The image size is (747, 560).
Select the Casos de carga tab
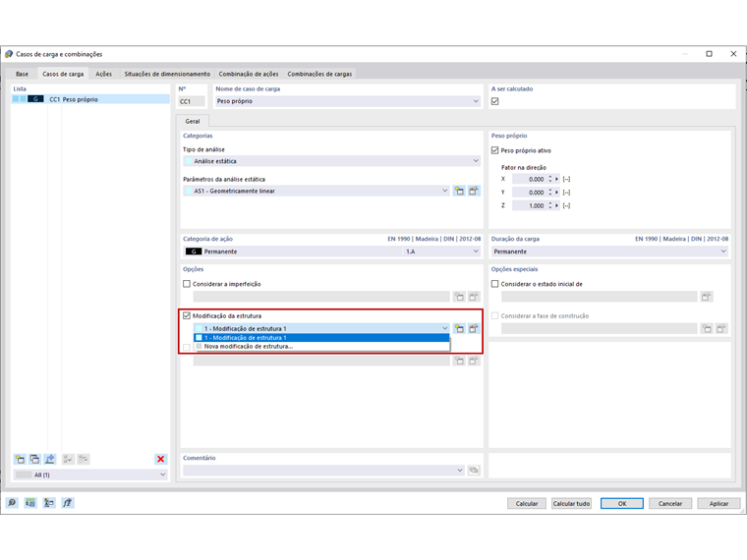[63, 74]
